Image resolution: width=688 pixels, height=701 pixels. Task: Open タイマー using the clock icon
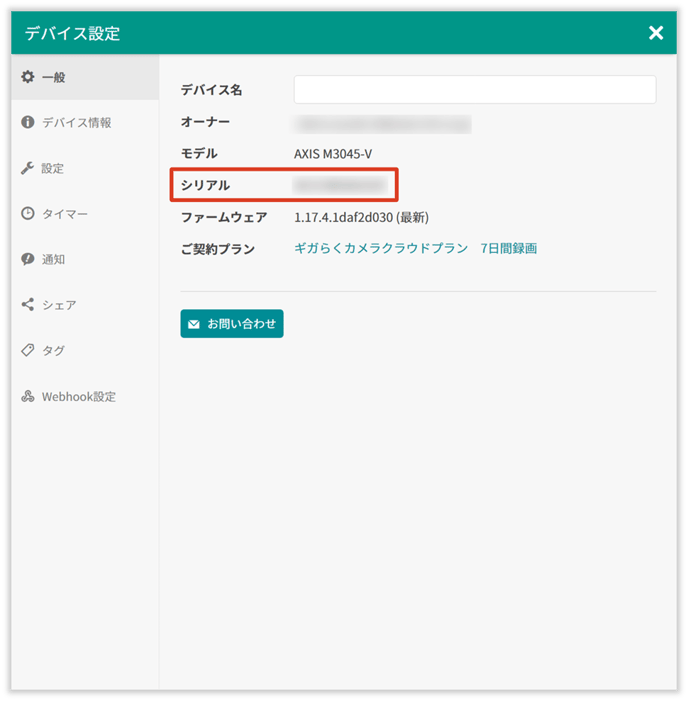[x=28, y=214]
